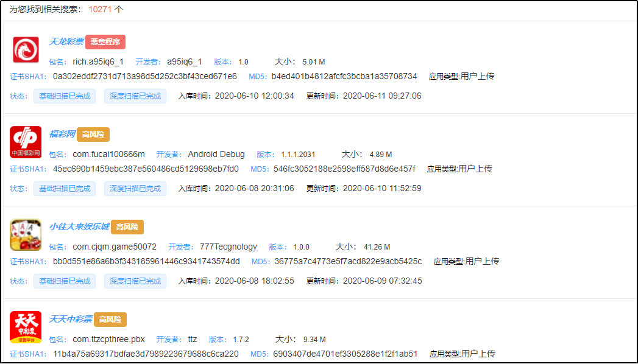Click size value 9.34 M
Screen dimensions: 638x364
(x=314, y=339)
